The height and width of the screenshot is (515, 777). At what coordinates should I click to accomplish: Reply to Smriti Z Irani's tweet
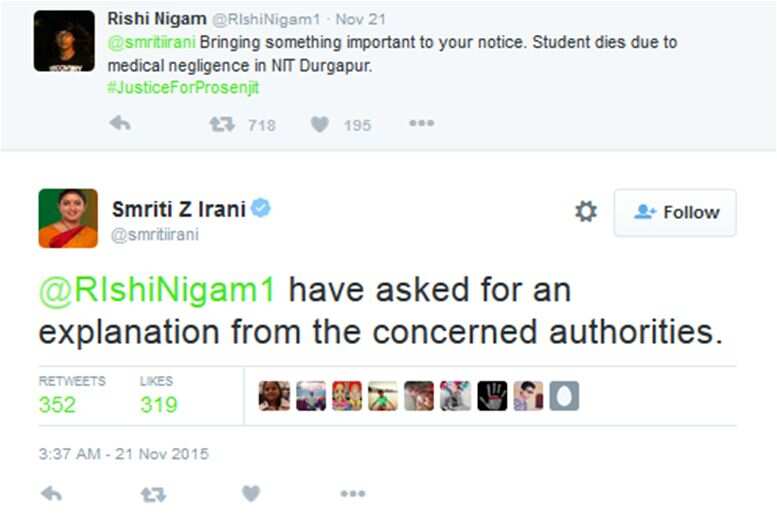click(51, 494)
